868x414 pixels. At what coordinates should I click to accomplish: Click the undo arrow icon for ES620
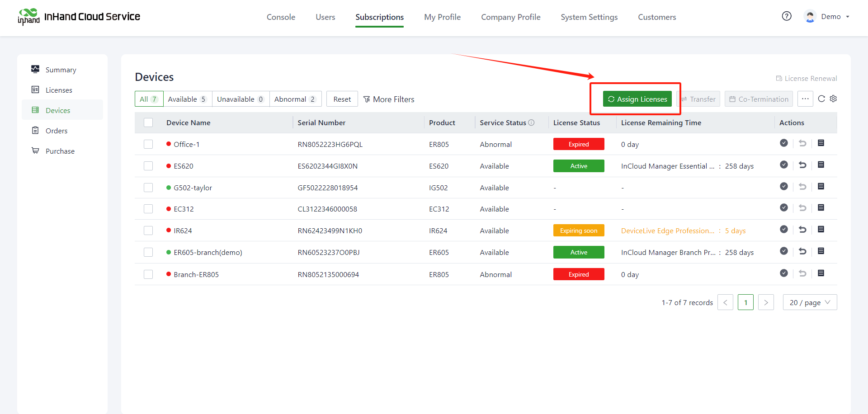tap(802, 165)
